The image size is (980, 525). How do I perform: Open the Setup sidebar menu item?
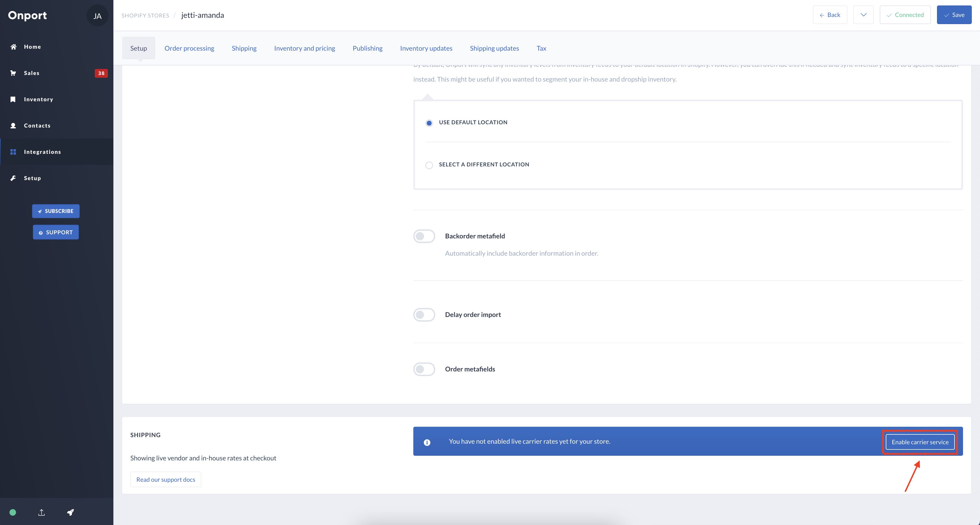pyautogui.click(x=57, y=178)
